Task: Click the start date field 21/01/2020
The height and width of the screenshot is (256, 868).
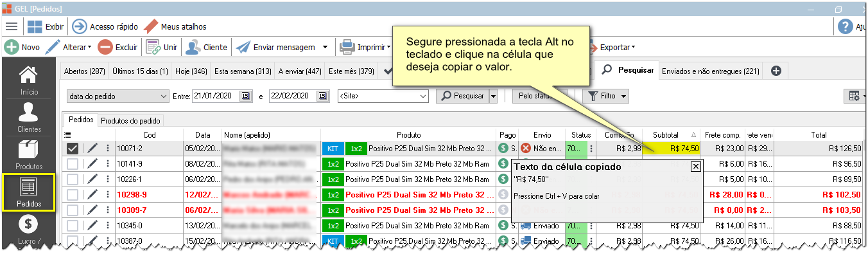Action: click(215, 96)
